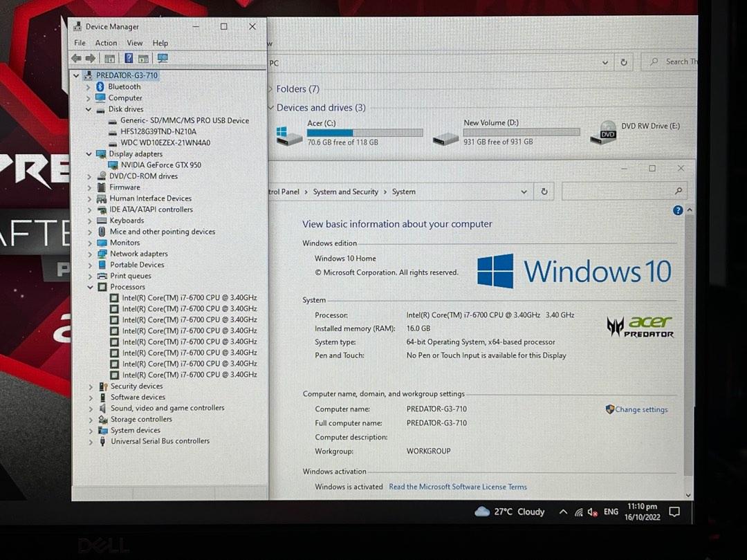The width and height of the screenshot is (747, 560).
Task: Open the Action menu in Device Manager
Action: 106,43
